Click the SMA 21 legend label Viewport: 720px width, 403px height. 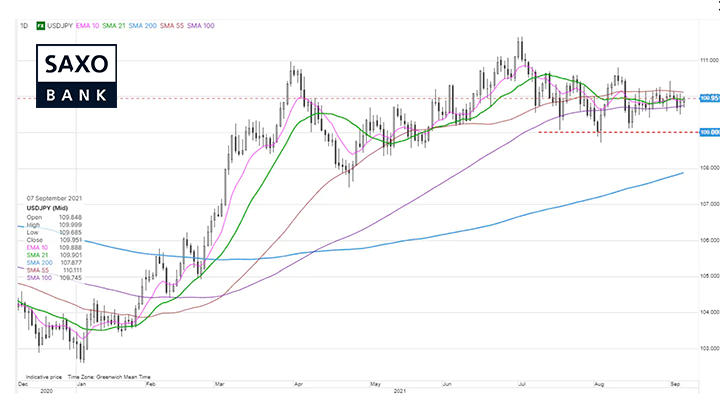[113, 26]
